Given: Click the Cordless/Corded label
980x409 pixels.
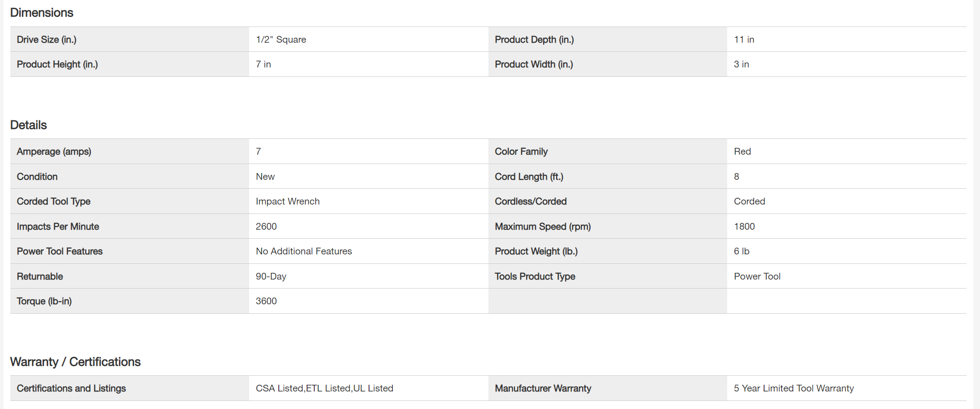Looking at the screenshot, I should 531,201.
